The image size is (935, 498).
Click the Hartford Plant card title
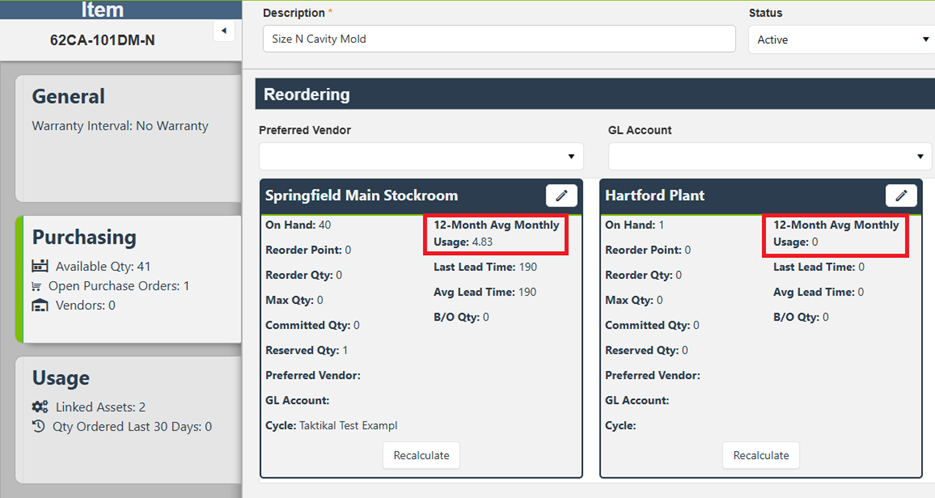655,196
